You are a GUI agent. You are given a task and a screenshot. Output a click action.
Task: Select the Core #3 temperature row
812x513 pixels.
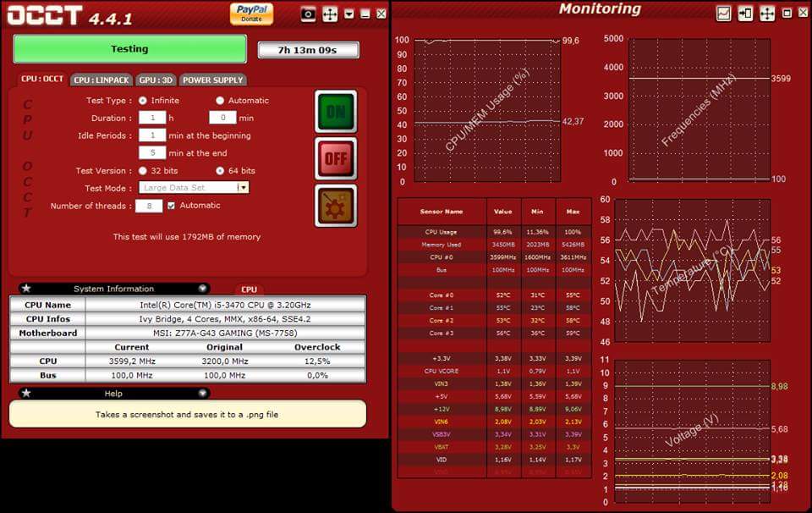(495, 334)
